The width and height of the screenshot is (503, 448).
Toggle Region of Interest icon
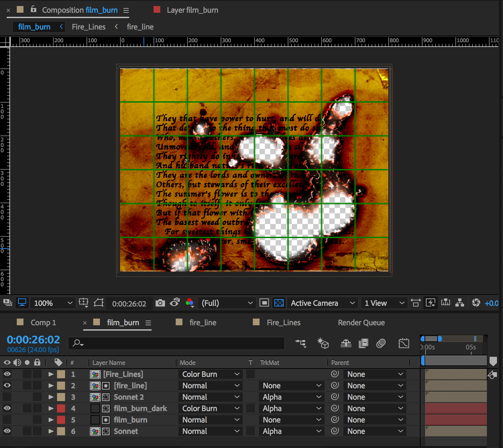(x=264, y=303)
